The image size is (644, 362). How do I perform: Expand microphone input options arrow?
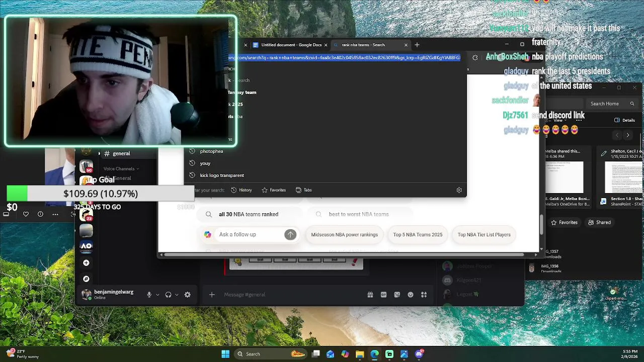click(157, 295)
